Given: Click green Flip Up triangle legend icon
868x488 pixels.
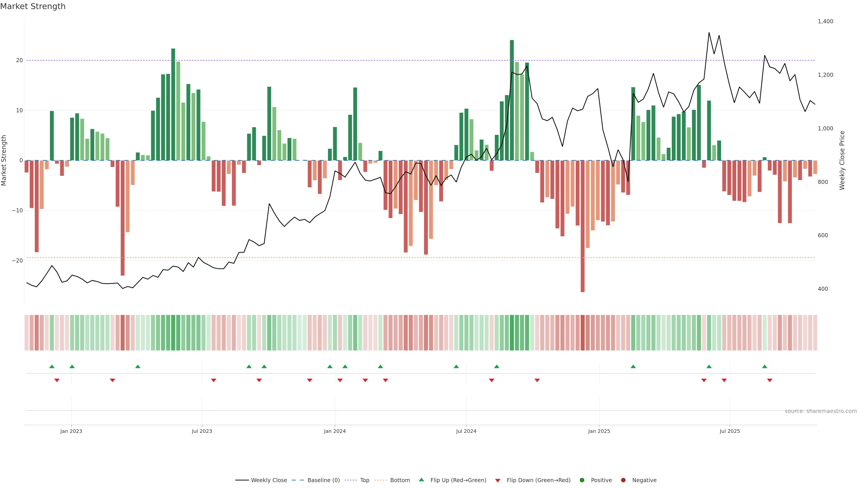Looking at the screenshot, I should (x=421, y=480).
